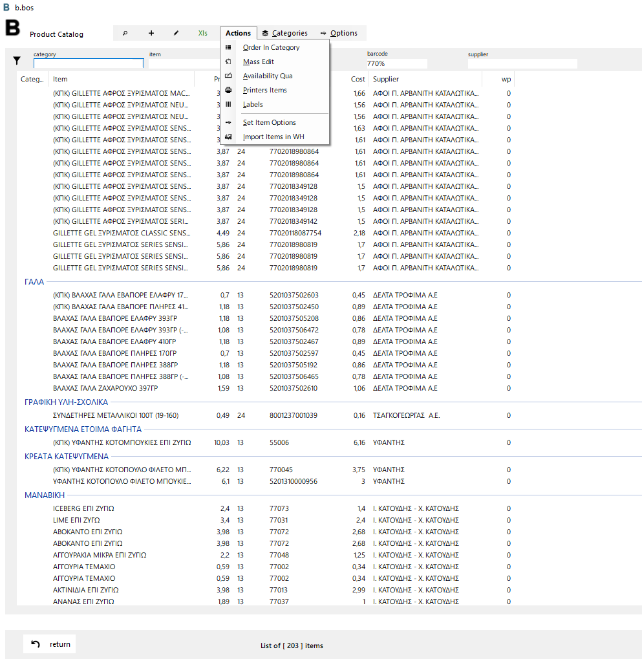Click the Mass Edit tag icon

coord(228,61)
